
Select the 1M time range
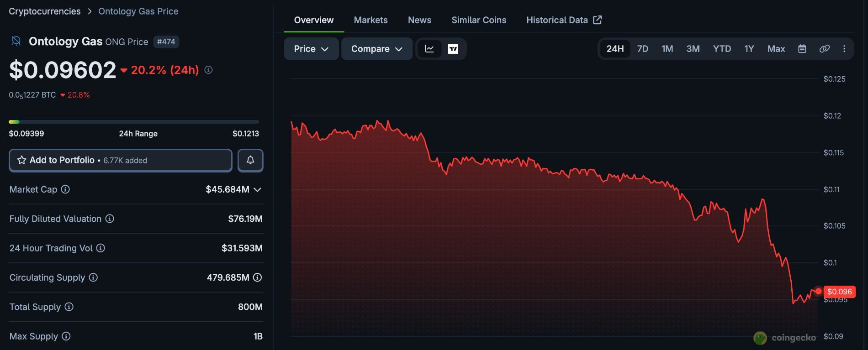(667, 49)
